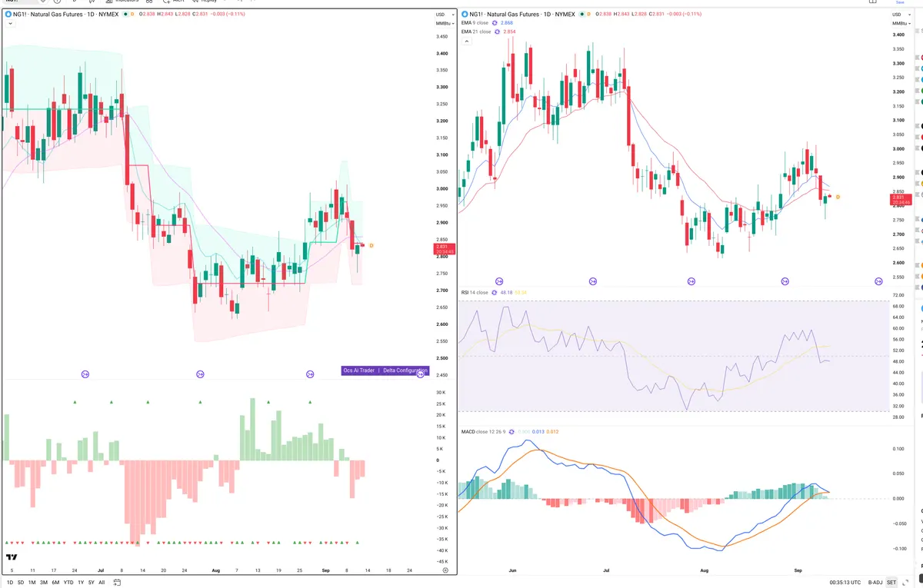The width and height of the screenshot is (923, 588).
Task: Click the NG1! symbol logo in right chart
Action: click(465, 14)
